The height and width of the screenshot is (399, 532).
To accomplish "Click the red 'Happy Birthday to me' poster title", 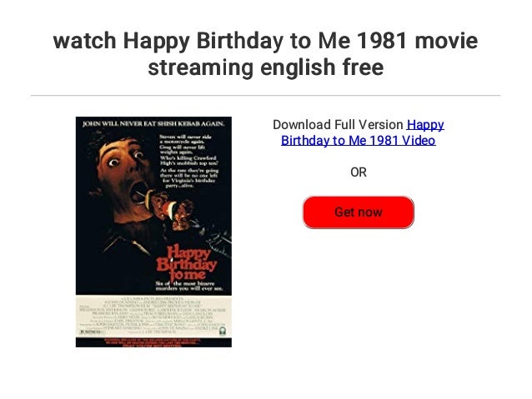I will click(187, 262).
